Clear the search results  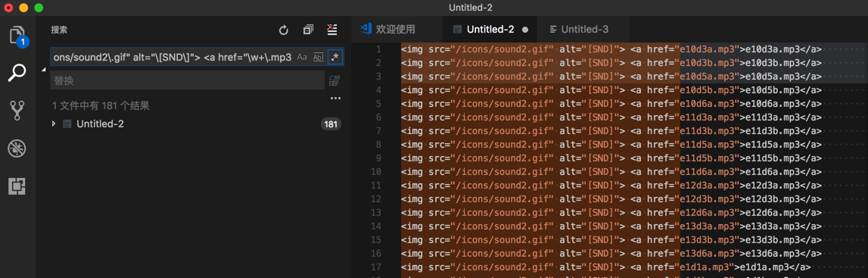pos(332,30)
